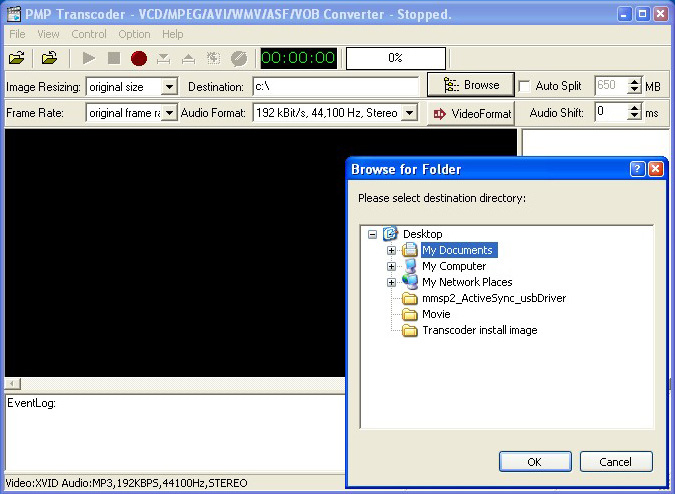Open the View menu
Viewport: 675px width, 494px height.
coord(48,34)
